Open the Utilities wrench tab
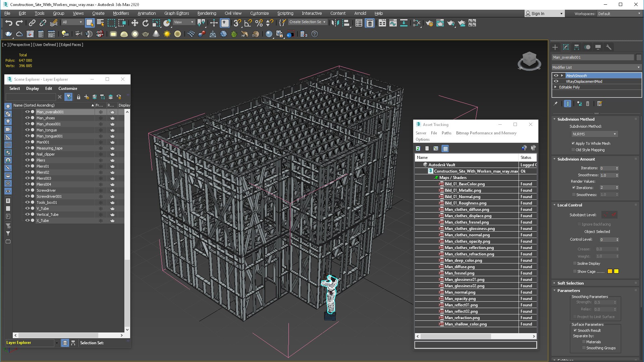 (x=609, y=47)
